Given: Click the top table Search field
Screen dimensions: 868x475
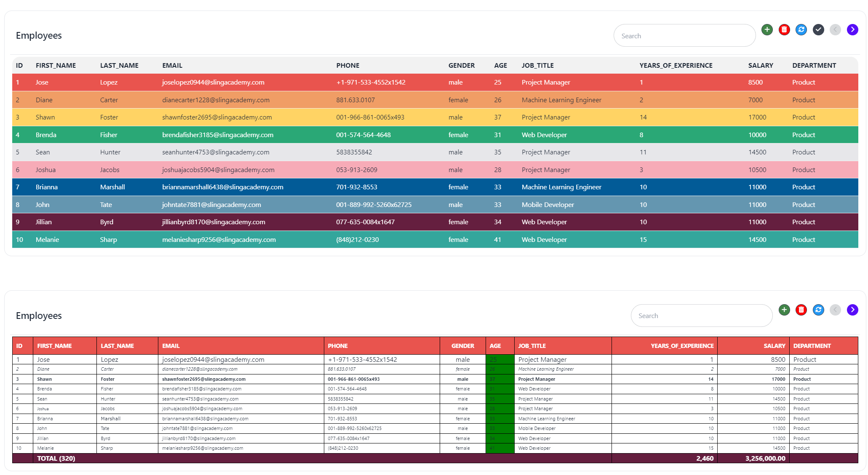Looking at the screenshot, I should pyautogui.click(x=684, y=36).
